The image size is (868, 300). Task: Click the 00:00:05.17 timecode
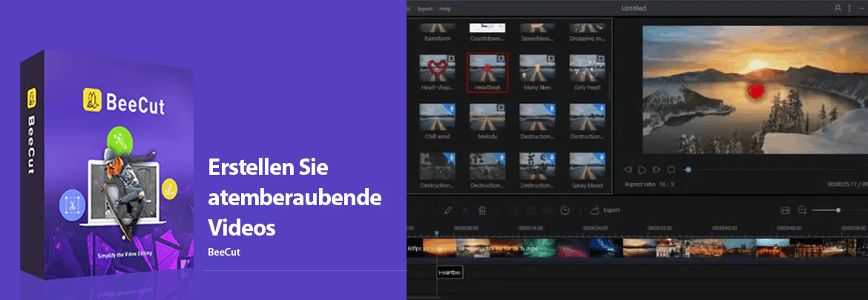[843, 184]
